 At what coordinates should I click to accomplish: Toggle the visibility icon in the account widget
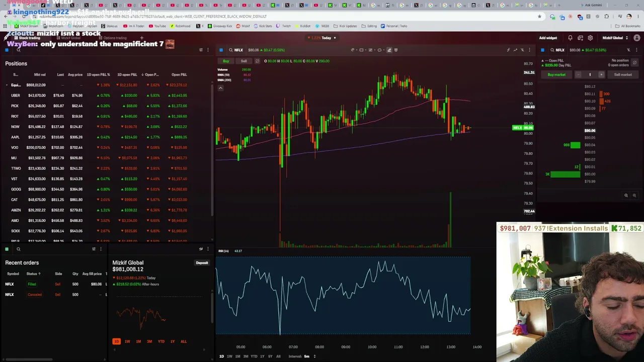[201, 249]
